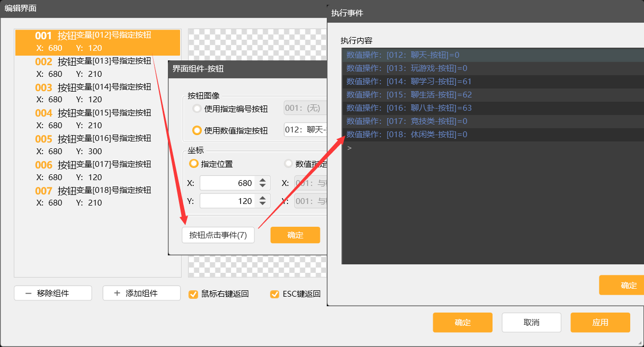
Task: Click the X coordinate field showing 680
Action: 228,183
